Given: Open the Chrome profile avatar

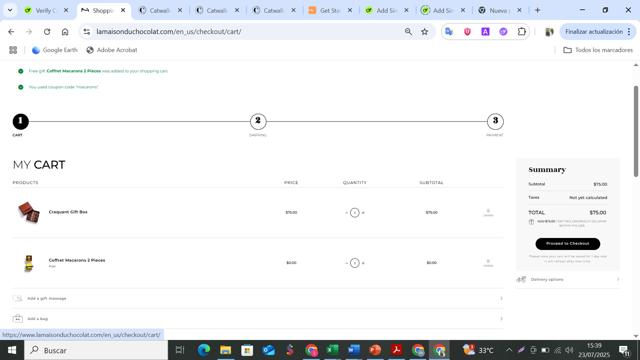Looking at the screenshot, I should coord(549,31).
